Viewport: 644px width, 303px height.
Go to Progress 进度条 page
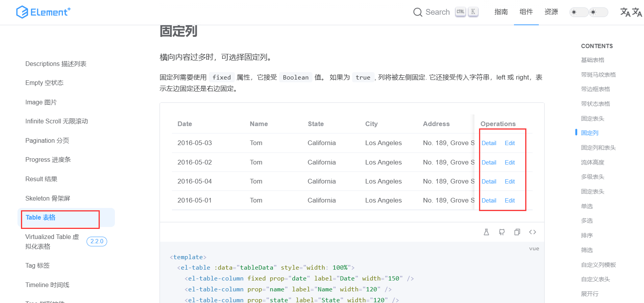[x=48, y=159]
